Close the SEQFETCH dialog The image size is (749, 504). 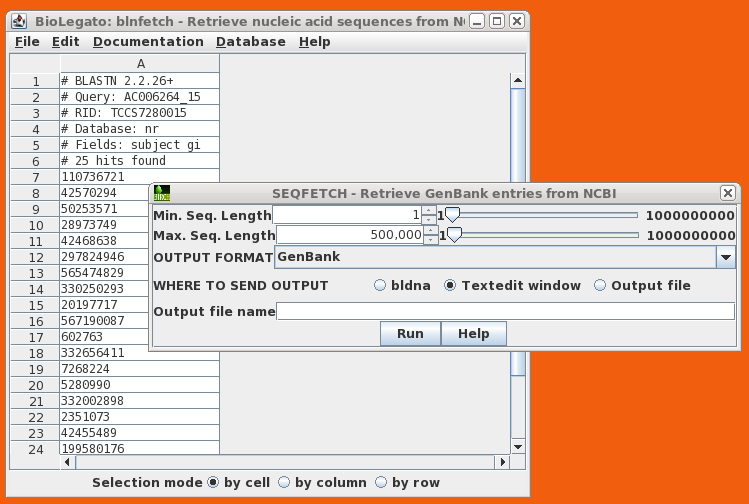[727, 193]
